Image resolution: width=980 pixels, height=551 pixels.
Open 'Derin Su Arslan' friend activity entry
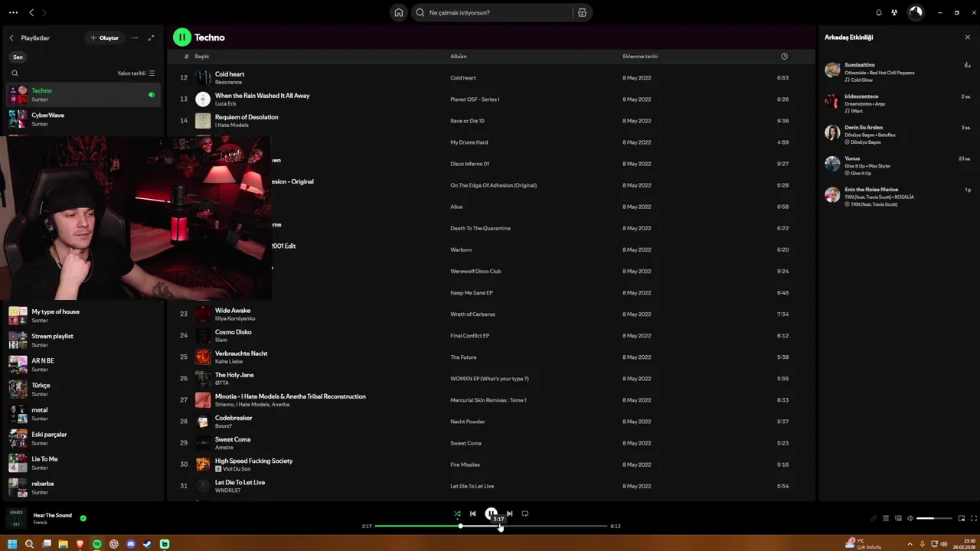coord(897,134)
